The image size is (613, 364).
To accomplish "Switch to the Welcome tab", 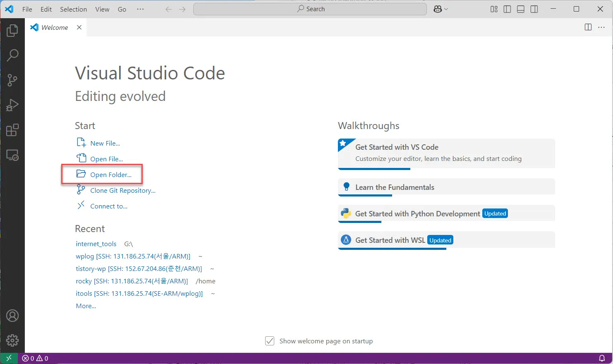I will click(54, 27).
